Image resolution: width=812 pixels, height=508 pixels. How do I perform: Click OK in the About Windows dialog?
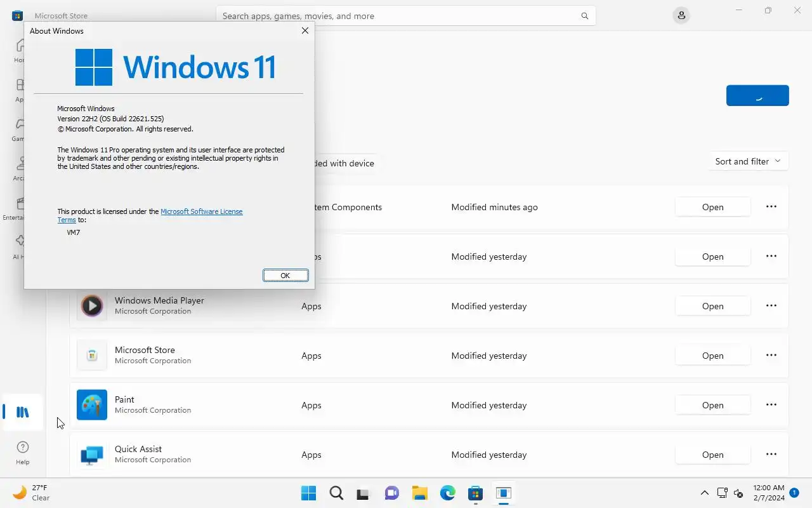(x=285, y=276)
